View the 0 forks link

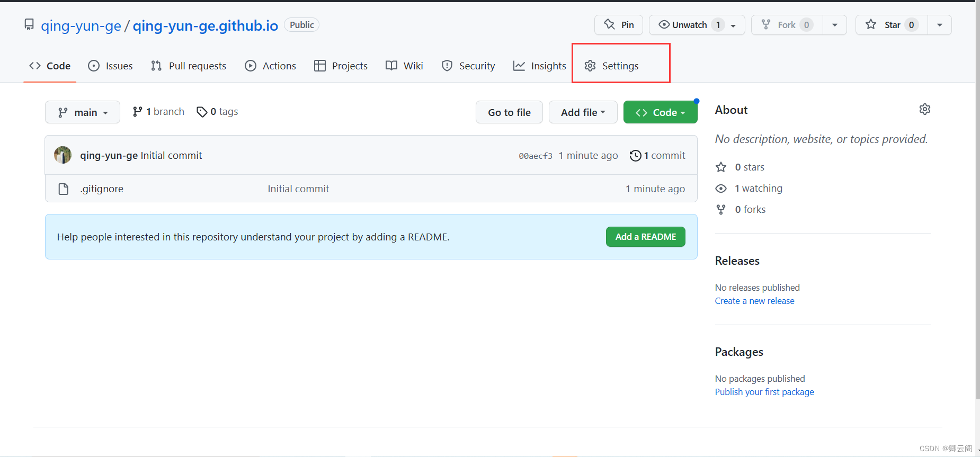click(x=741, y=210)
